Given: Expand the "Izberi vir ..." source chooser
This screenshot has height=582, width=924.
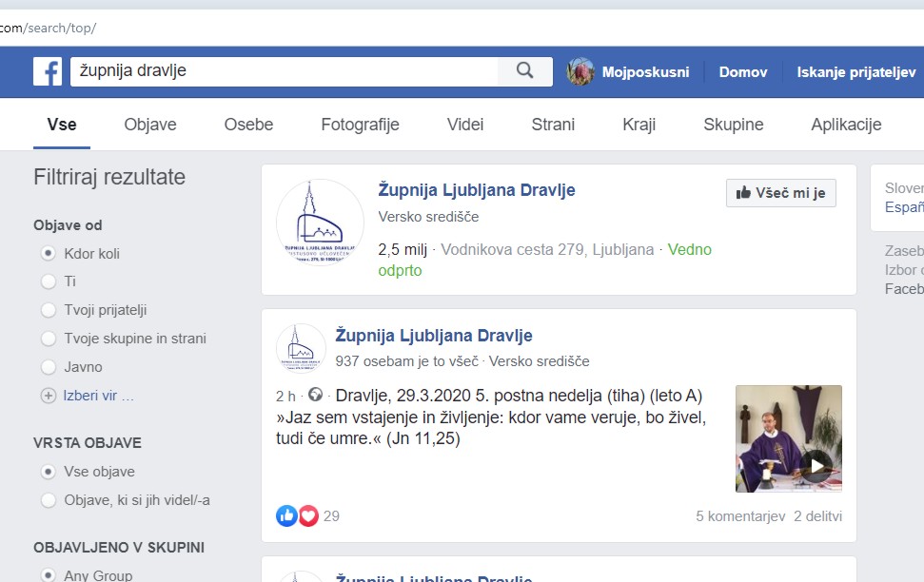Looking at the screenshot, I should 98,396.
